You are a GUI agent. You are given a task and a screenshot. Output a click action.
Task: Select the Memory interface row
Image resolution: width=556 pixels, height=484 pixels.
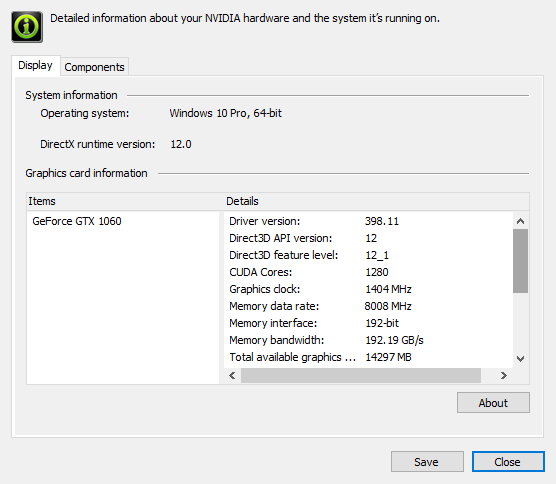pyautogui.click(x=368, y=323)
